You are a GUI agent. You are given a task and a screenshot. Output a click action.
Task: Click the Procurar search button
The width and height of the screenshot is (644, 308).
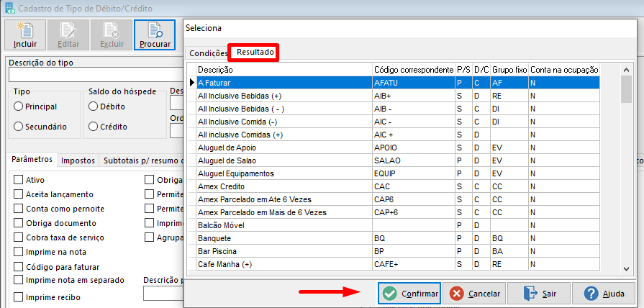[x=155, y=35]
